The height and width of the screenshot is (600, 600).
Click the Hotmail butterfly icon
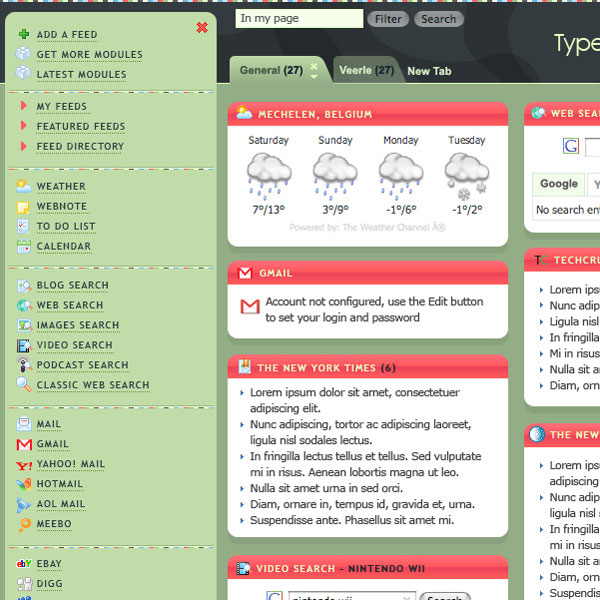click(24, 484)
